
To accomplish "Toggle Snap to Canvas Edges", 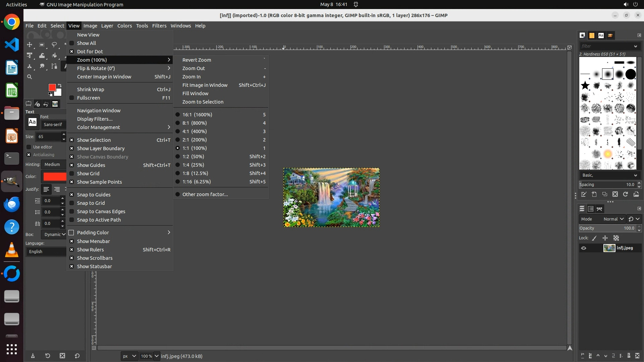I will tap(101, 212).
